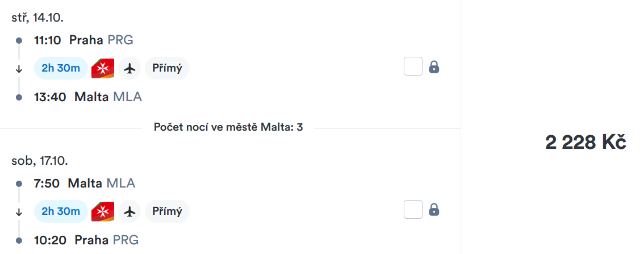Viewport: 644px width, 254px height.
Task: Click the 11:10 Praha PRG departure row
Action: [x=84, y=40]
